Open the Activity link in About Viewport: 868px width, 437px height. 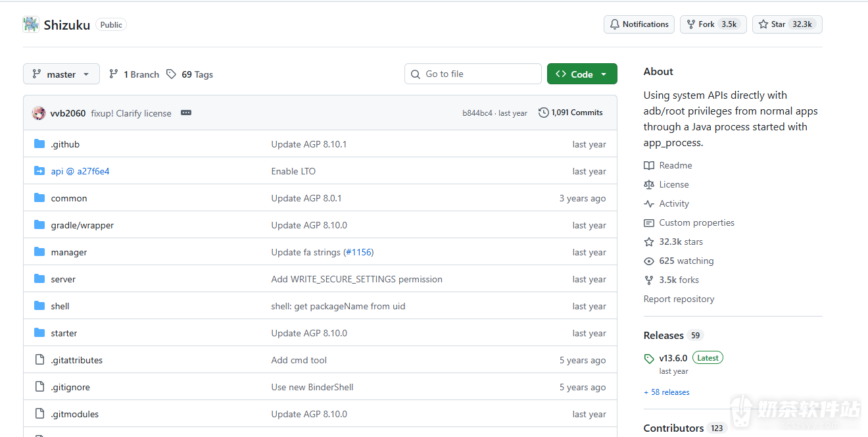(x=667, y=203)
